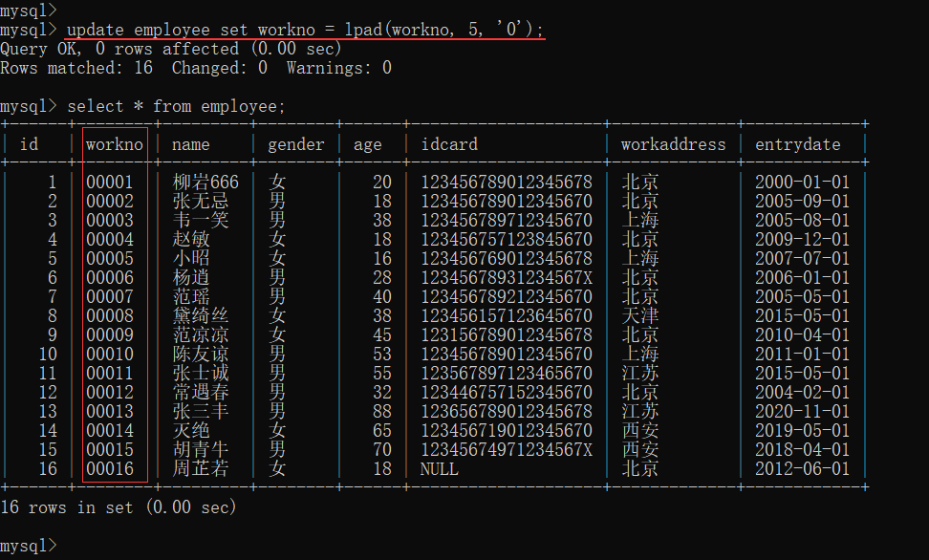Viewport: 929px width, 560px height.
Task: Click the name 张士诚
Action: pos(201,373)
